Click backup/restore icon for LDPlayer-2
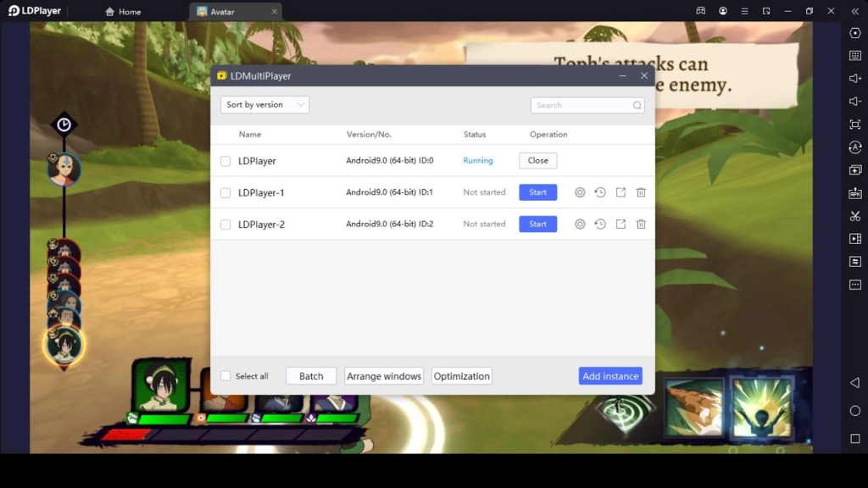The image size is (868, 488). pyautogui.click(x=600, y=225)
